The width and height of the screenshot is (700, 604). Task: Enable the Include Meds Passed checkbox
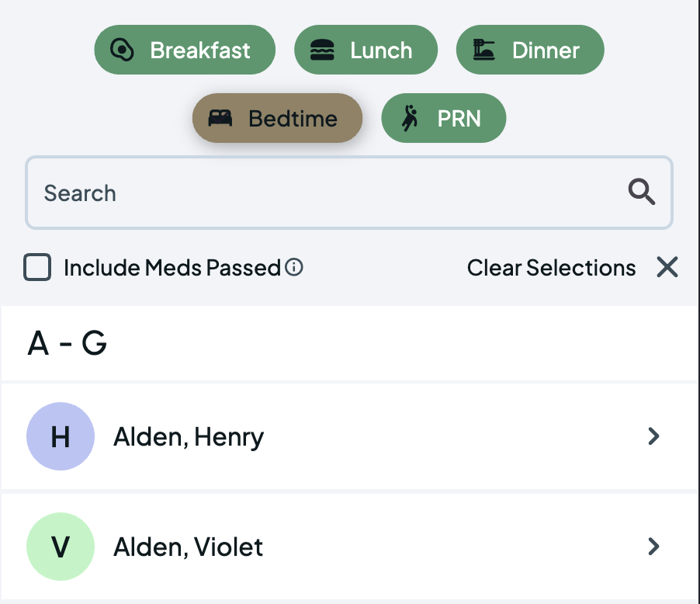coord(37,268)
